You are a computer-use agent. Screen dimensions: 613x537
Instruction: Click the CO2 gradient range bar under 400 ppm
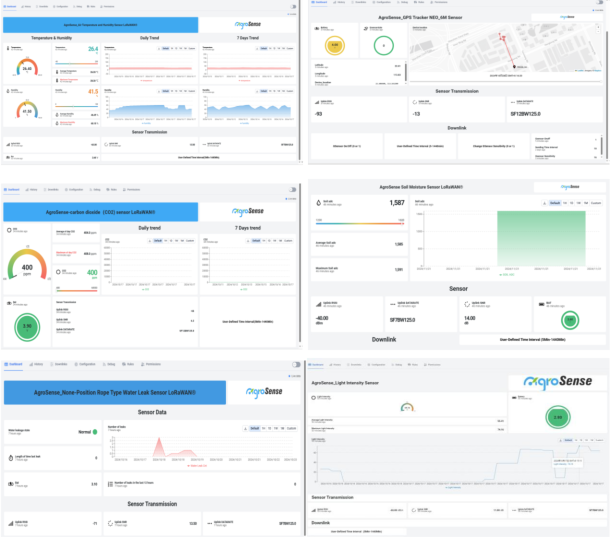(x=77, y=290)
